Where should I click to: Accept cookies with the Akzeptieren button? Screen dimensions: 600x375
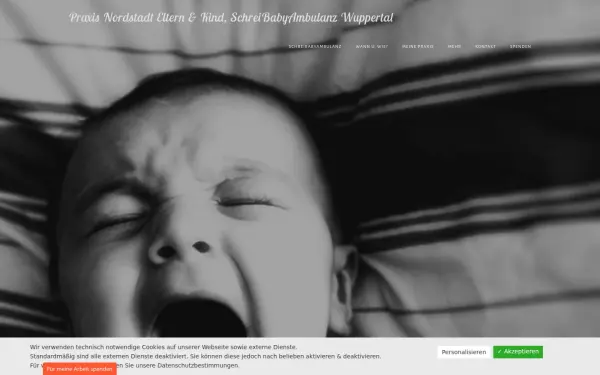(518, 352)
